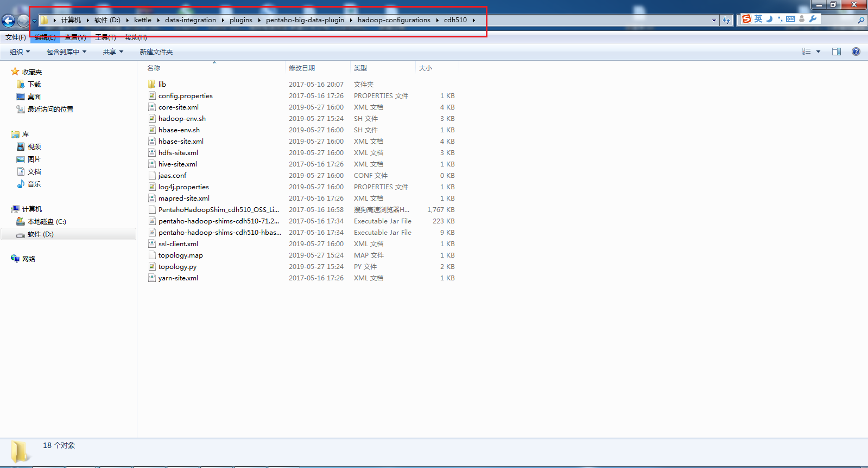Click 计算机 in the address breadcrumb

pos(71,20)
